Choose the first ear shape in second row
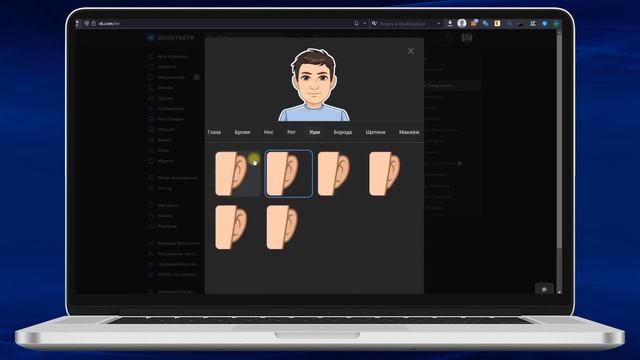Image resolution: width=640 pixels, height=360 pixels. pyautogui.click(x=231, y=227)
